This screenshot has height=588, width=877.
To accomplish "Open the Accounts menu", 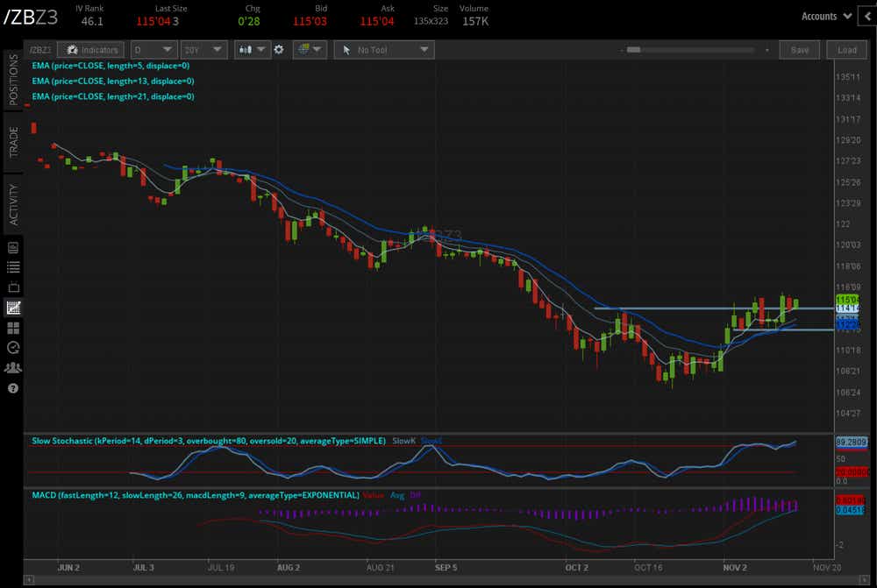I will pos(826,16).
